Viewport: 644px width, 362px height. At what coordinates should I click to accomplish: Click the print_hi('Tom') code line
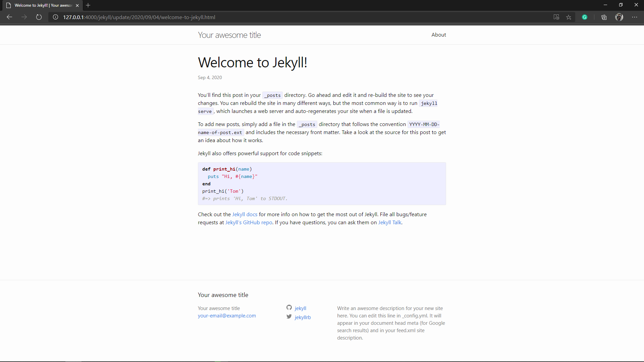tap(223, 191)
